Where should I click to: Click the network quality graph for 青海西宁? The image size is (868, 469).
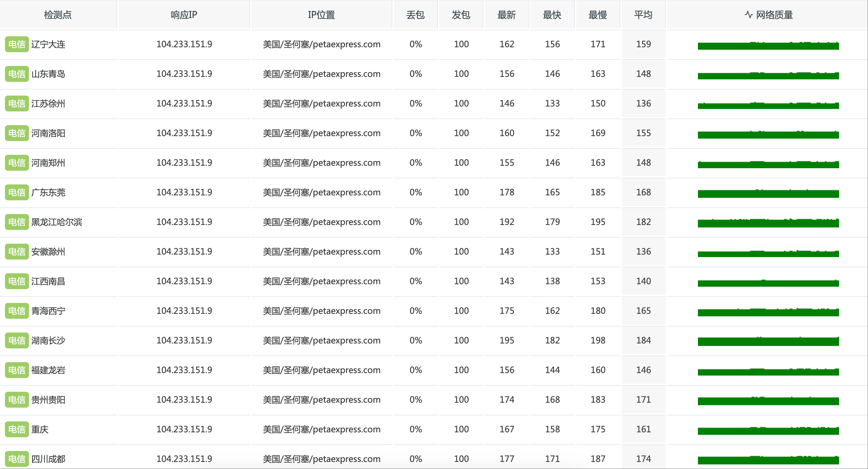pyautogui.click(x=768, y=312)
